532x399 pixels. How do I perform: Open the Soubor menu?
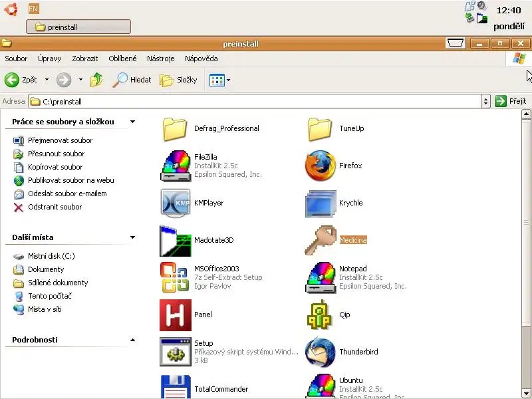click(16, 59)
